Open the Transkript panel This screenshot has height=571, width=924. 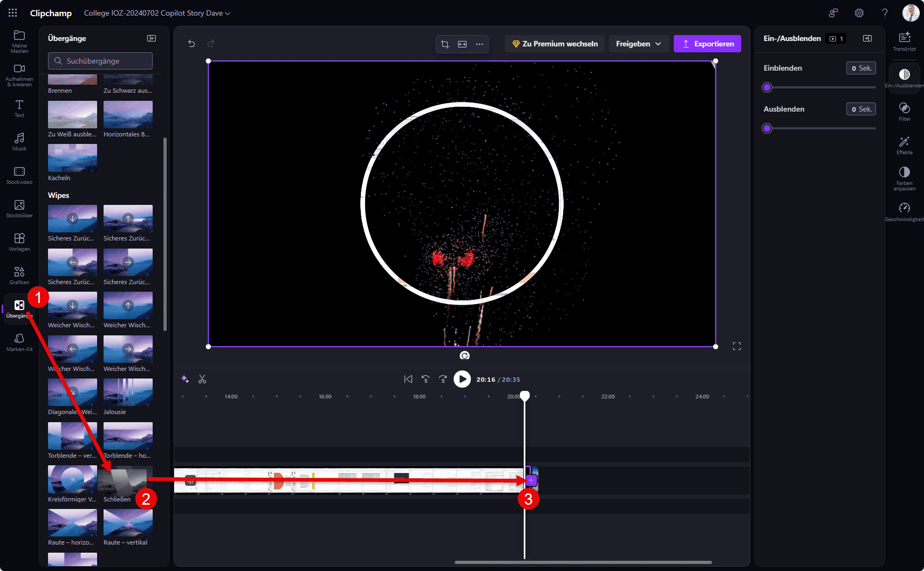point(904,41)
